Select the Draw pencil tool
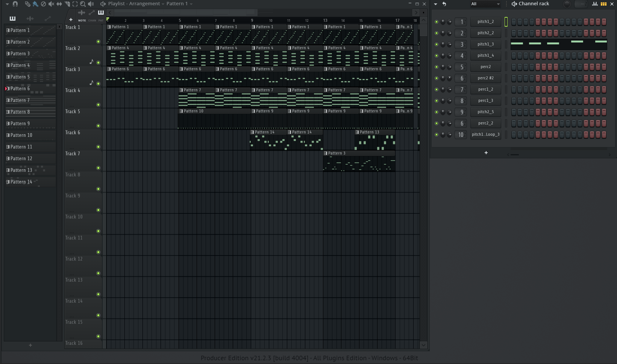This screenshot has height=364, width=617. tap(27, 4)
